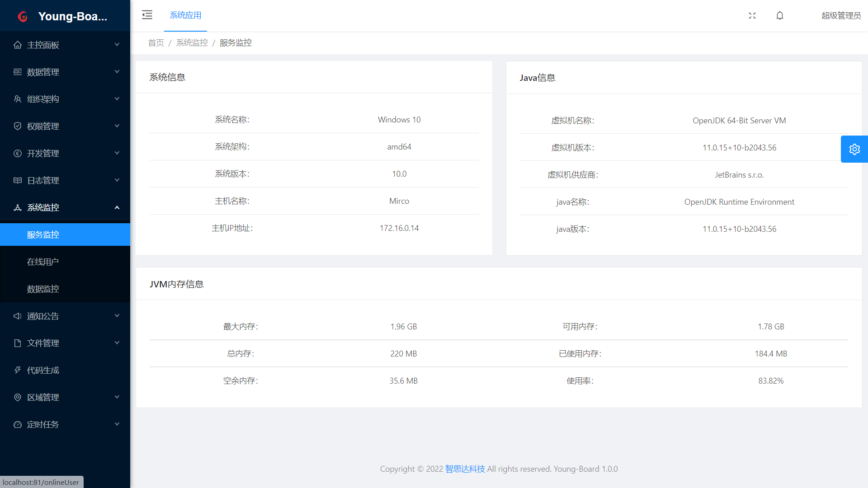Screen dimensions: 868x488
Task: Click the Young-Board logo icon
Action: (x=23, y=17)
